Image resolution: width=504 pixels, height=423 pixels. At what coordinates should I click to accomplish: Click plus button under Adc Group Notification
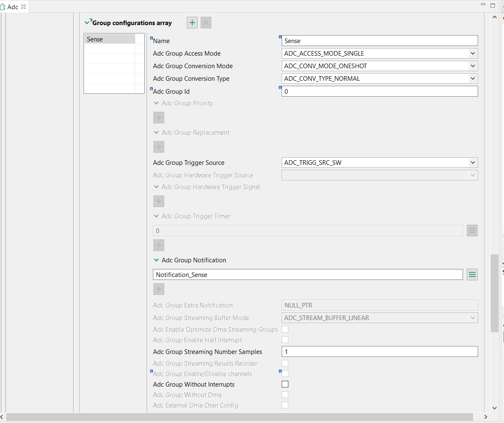[159, 289]
